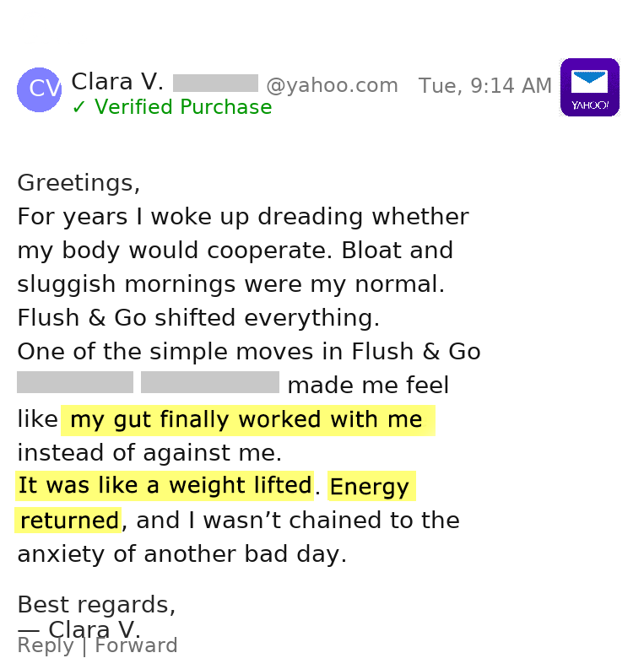Click the first redacted block before 'made me feel'
Viewport: 644px width, 669px height.
coord(75,382)
